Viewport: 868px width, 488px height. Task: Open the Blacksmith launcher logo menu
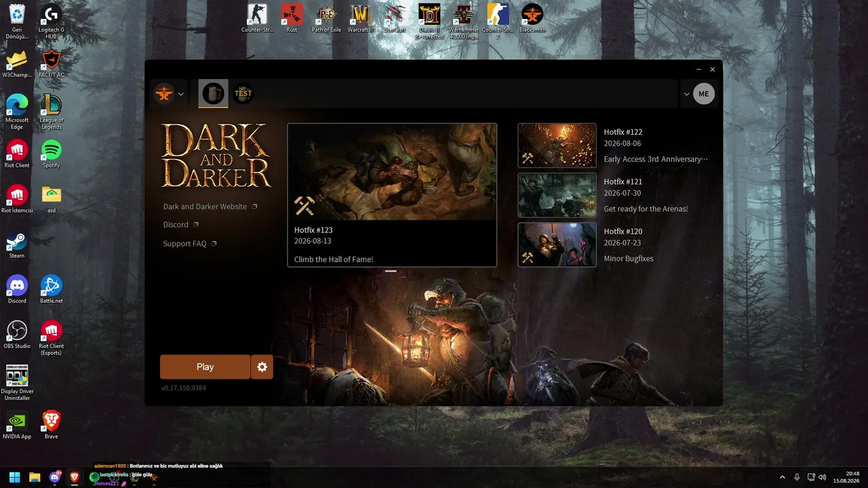pyautogui.click(x=163, y=94)
